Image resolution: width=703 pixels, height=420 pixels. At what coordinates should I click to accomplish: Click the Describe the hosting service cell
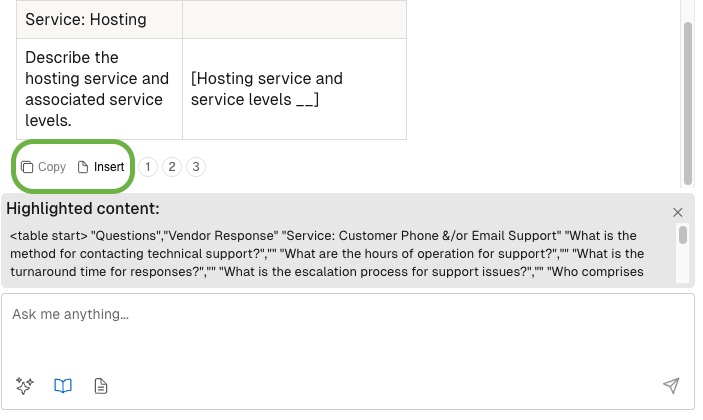(100, 89)
